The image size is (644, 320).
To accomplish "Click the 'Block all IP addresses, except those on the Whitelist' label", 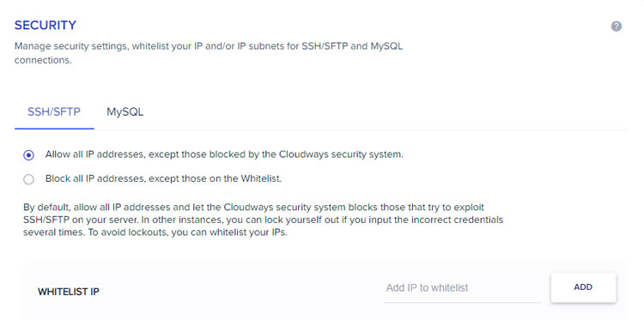I will 163,178.
